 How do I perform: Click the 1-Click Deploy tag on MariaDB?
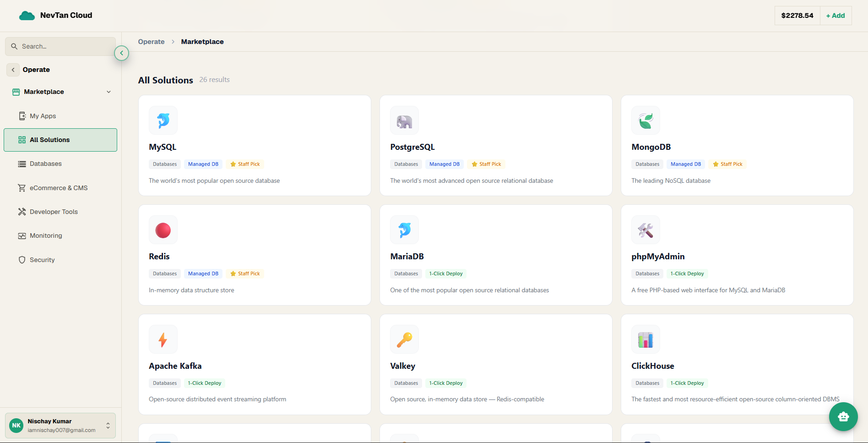coord(446,273)
